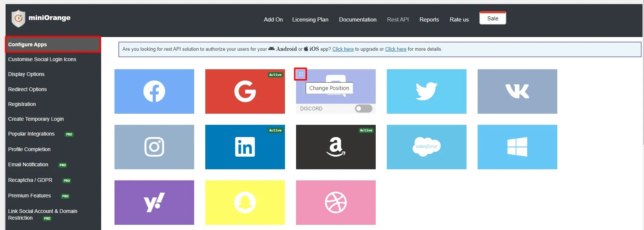
Task: Click the PRO badge beside Email Notification
Action: [x=63, y=165]
